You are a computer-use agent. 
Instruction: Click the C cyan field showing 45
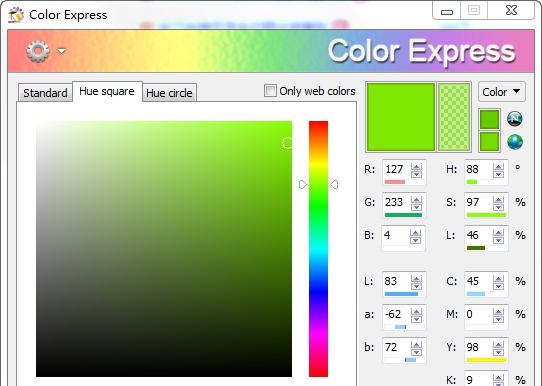tap(478, 281)
